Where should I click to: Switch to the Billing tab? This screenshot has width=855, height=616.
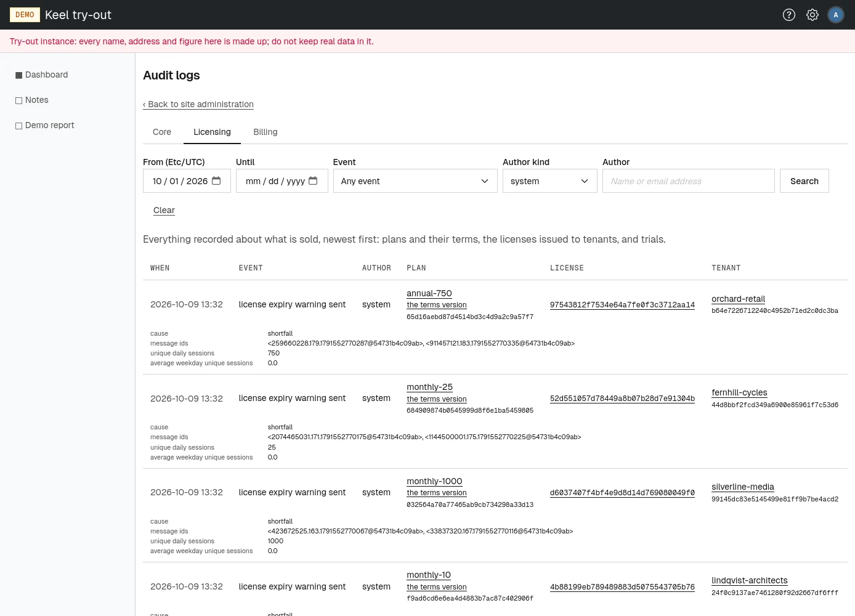(x=265, y=132)
